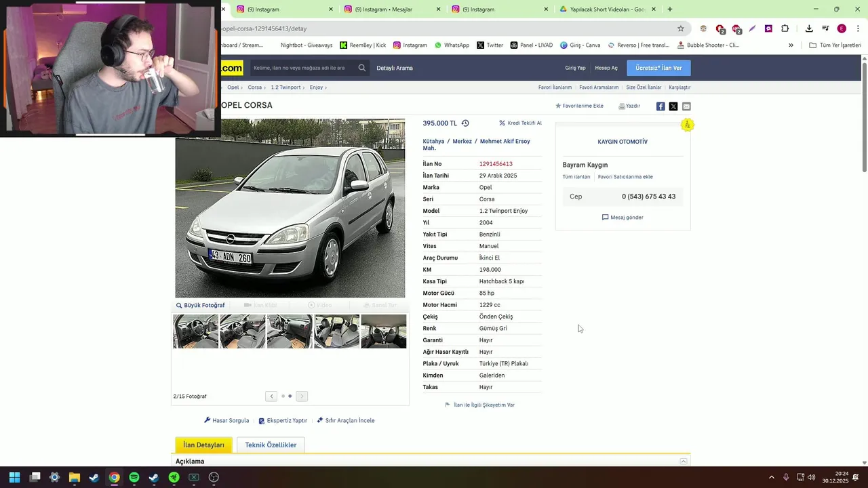Report via İlan ile İlgili Şikayetim Var
The image size is (868, 488).
[479, 405]
